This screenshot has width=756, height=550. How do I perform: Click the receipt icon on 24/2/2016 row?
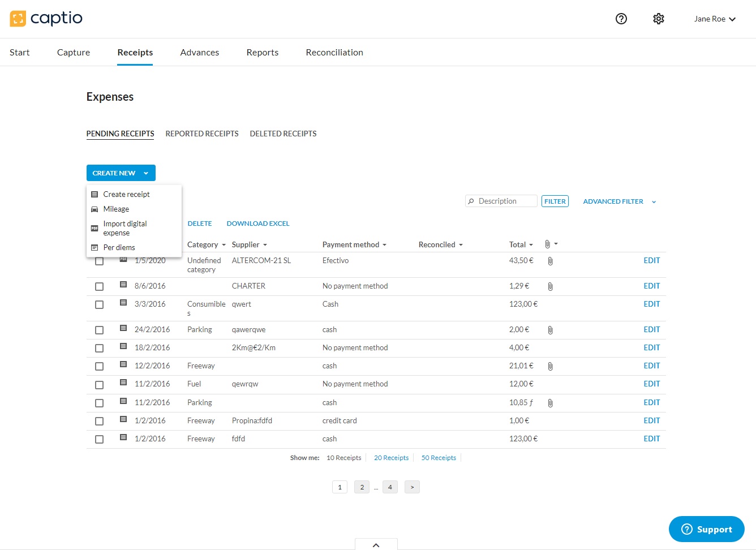tap(123, 328)
